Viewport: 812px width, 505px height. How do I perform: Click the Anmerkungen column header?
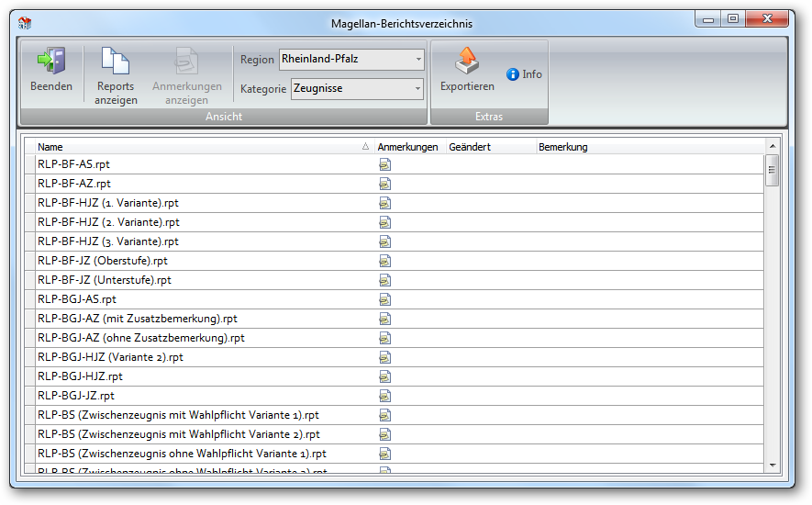(409, 147)
